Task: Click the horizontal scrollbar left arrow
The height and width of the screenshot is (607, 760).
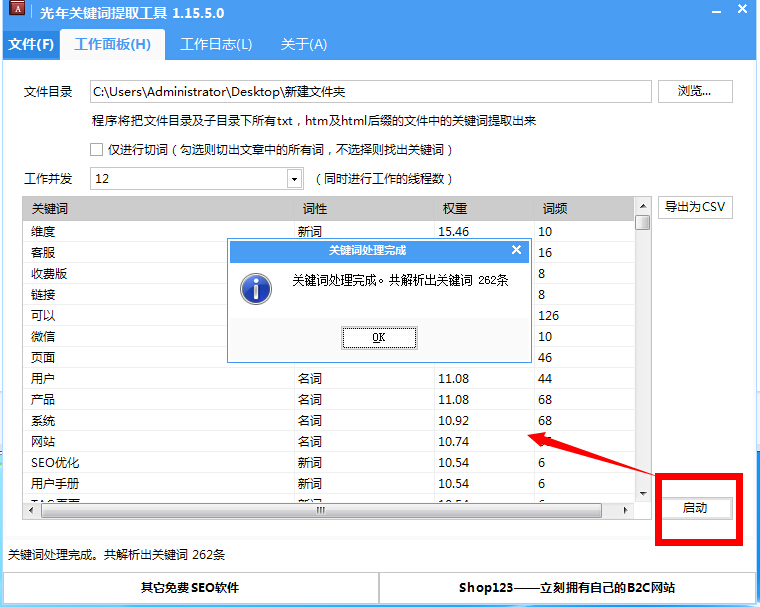Action: coord(30,510)
